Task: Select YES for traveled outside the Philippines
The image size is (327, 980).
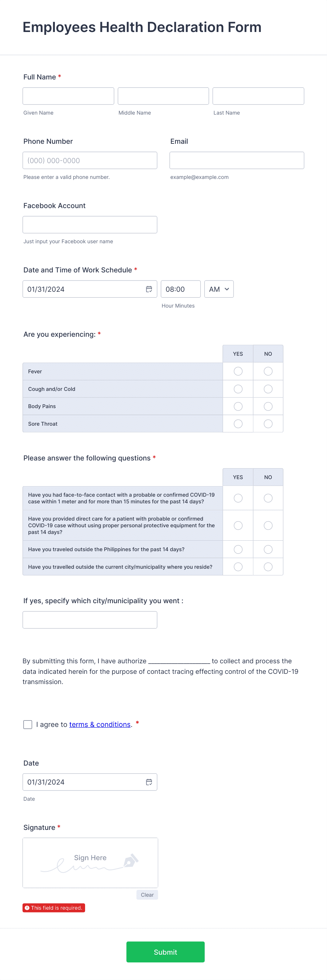Action: pos(238,549)
